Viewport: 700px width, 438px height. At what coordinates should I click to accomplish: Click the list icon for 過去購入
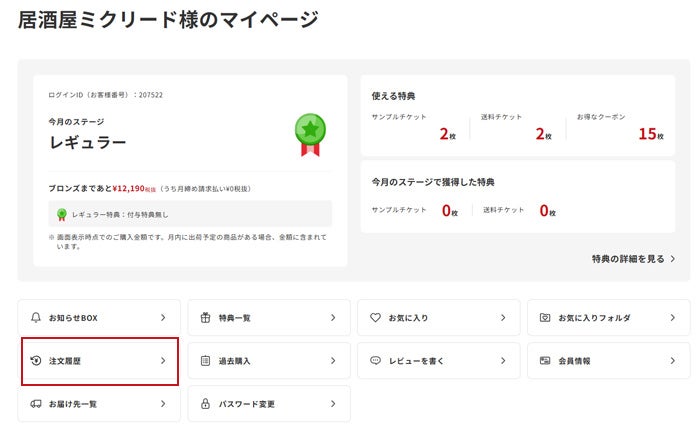[205, 360]
